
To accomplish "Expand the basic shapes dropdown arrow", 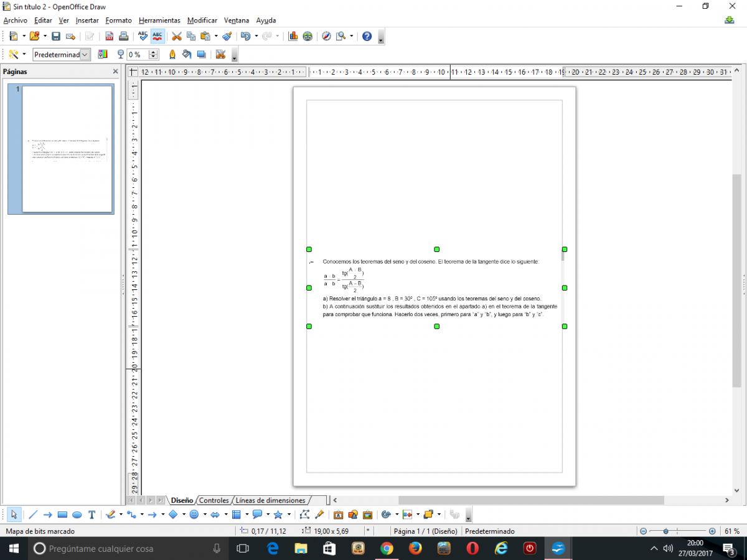I will click(184, 515).
